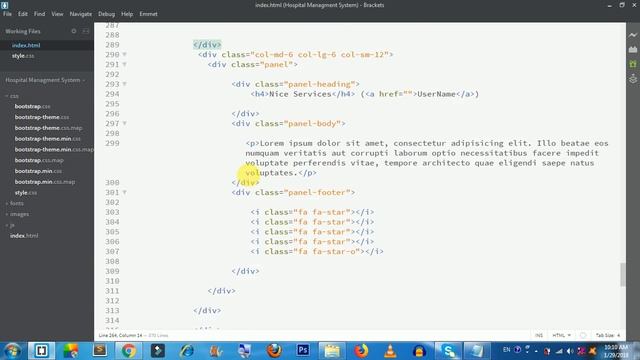Click Tab Size indicator in status bar
640x360 pixels.
tap(608, 336)
